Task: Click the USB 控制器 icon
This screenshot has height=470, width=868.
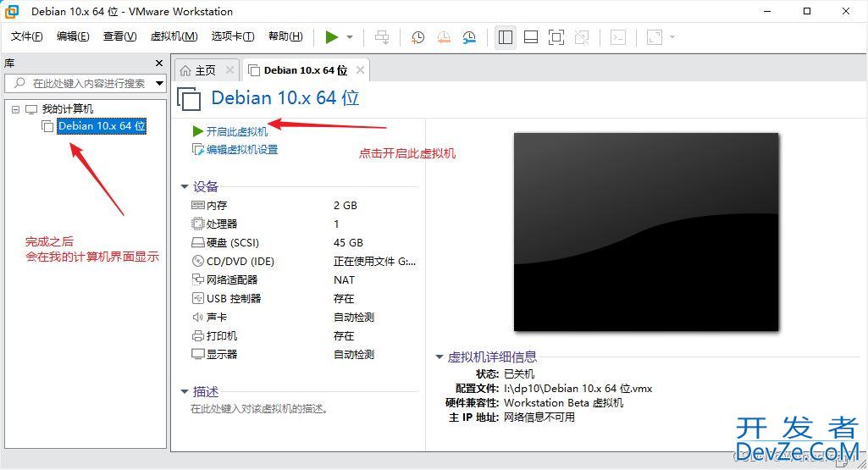Action: 197,298
